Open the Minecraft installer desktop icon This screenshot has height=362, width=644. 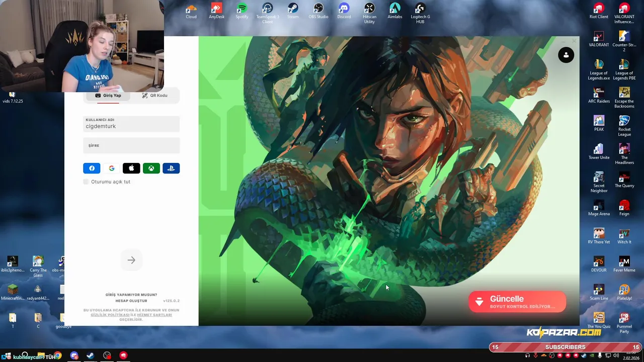click(13, 293)
